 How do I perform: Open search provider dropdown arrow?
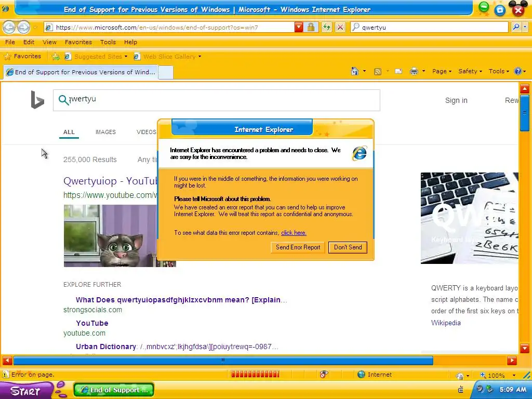525,27
